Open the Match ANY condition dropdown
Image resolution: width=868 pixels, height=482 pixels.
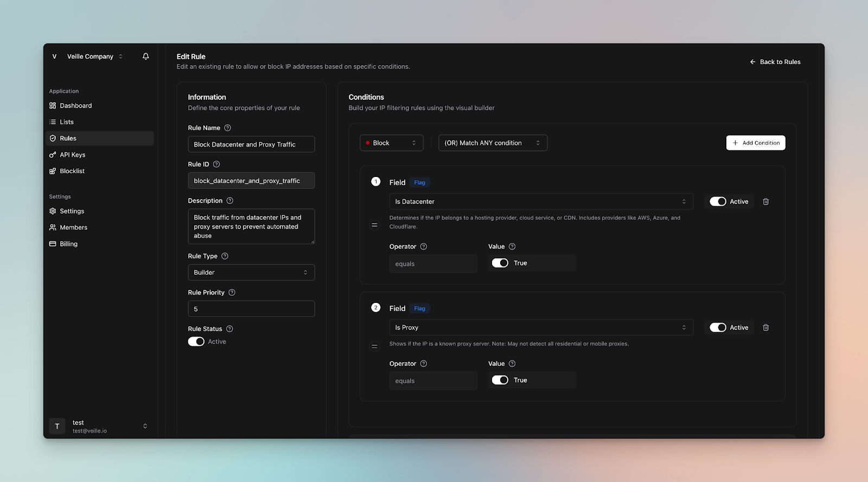(x=493, y=143)
